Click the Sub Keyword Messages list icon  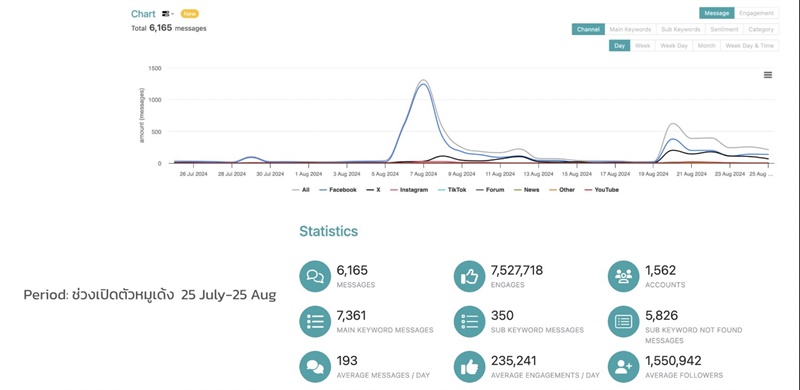pos(469,321)
